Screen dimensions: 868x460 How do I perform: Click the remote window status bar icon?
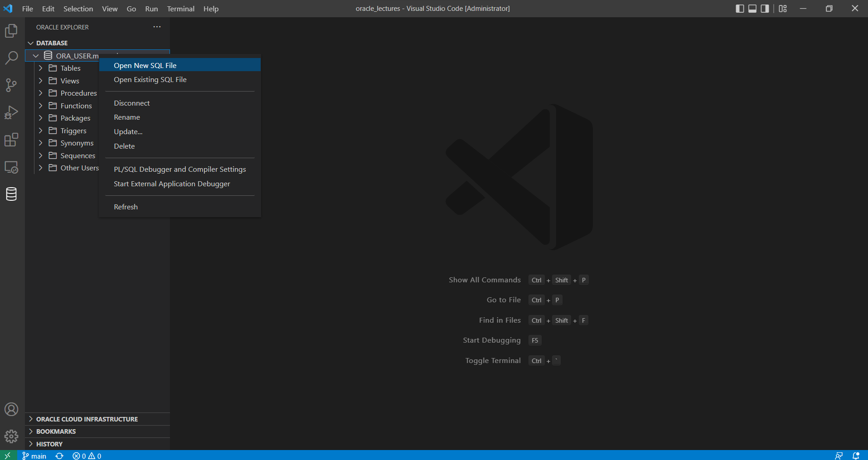tap(8, 455)
